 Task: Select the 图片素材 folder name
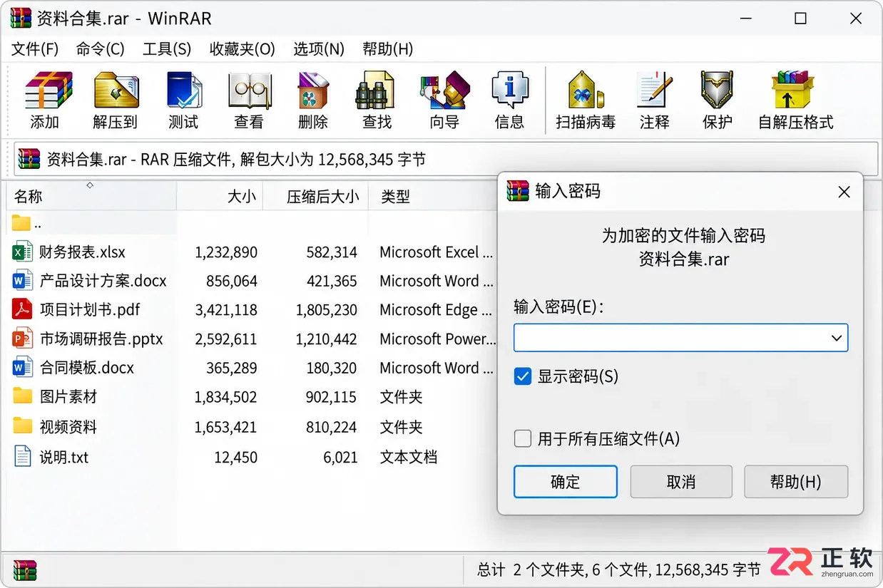(68, 396)
